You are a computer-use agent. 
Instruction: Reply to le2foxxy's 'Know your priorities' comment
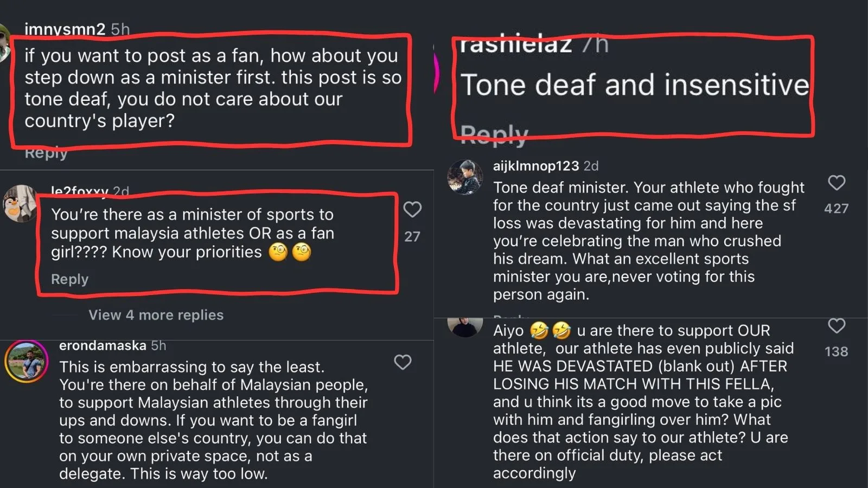point(69,279)
